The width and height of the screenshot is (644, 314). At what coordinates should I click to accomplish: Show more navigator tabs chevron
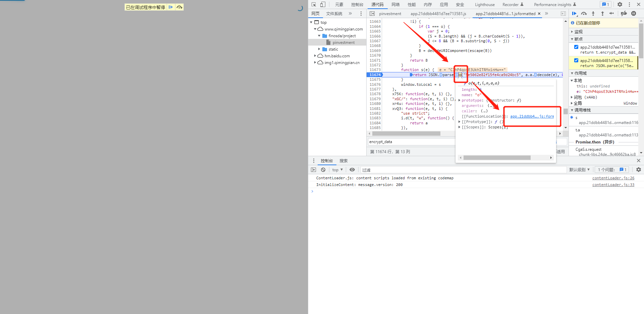pyautogui.click(x=350, y=13)
